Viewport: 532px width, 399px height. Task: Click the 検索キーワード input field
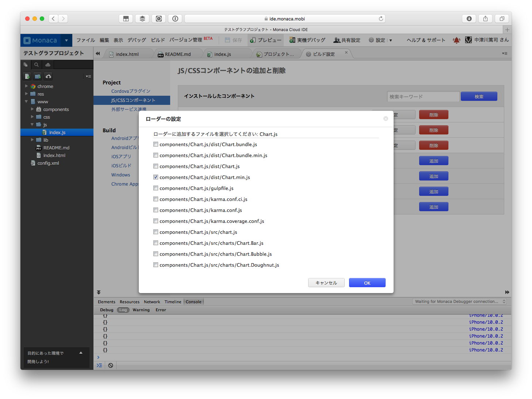pyautogui.click(x=423, y=96)
